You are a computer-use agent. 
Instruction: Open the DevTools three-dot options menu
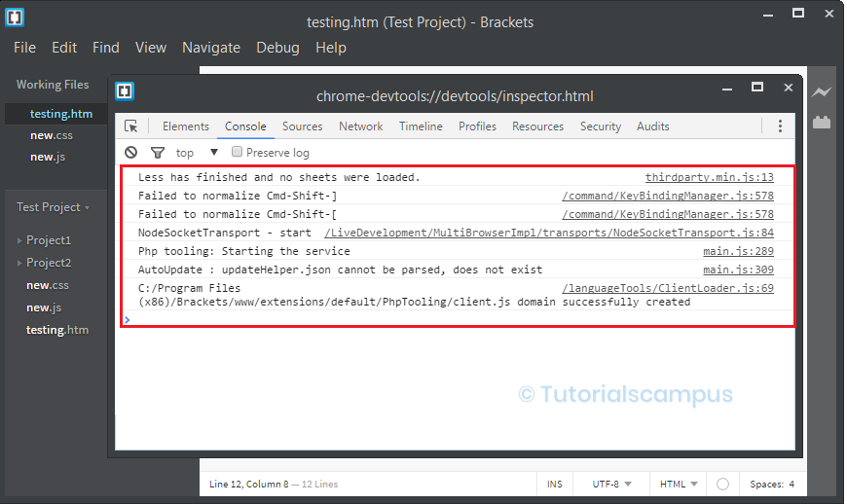pos(780,126)
